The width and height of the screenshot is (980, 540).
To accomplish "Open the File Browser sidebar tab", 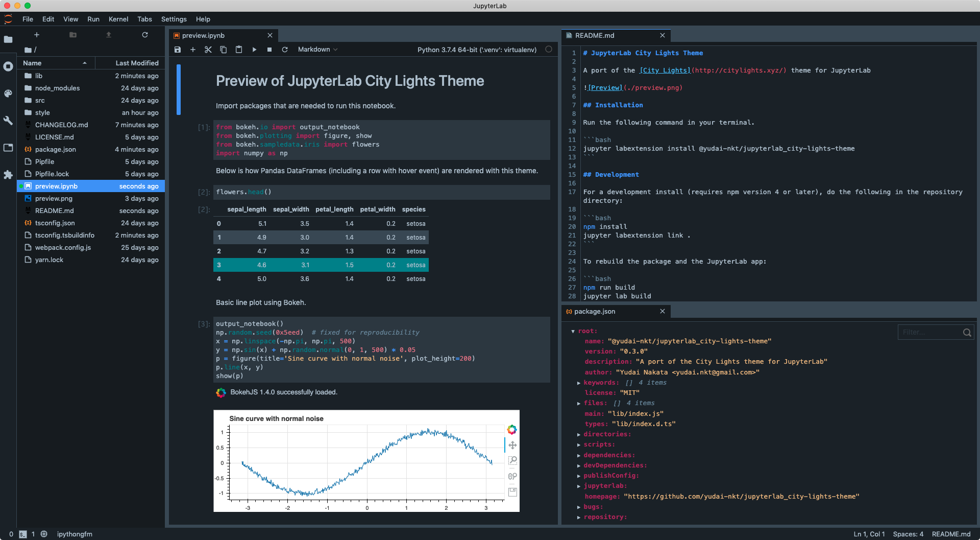I will tap(8, 39).
